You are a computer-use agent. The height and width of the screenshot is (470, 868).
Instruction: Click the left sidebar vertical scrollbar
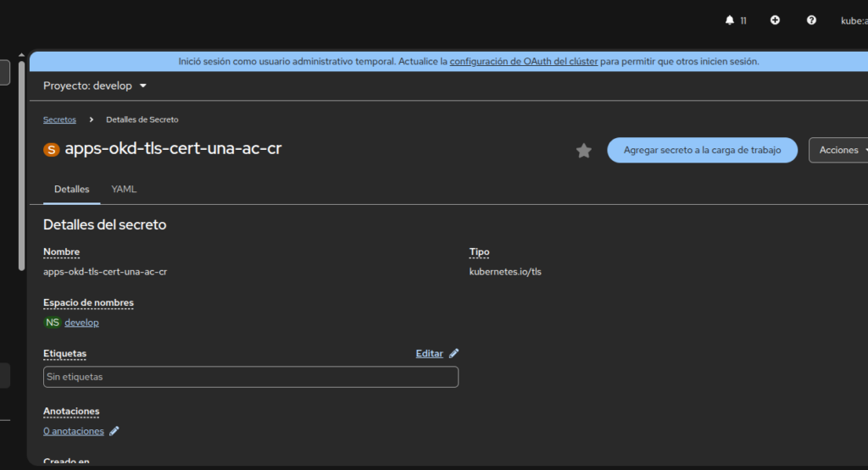click(21, 161)
